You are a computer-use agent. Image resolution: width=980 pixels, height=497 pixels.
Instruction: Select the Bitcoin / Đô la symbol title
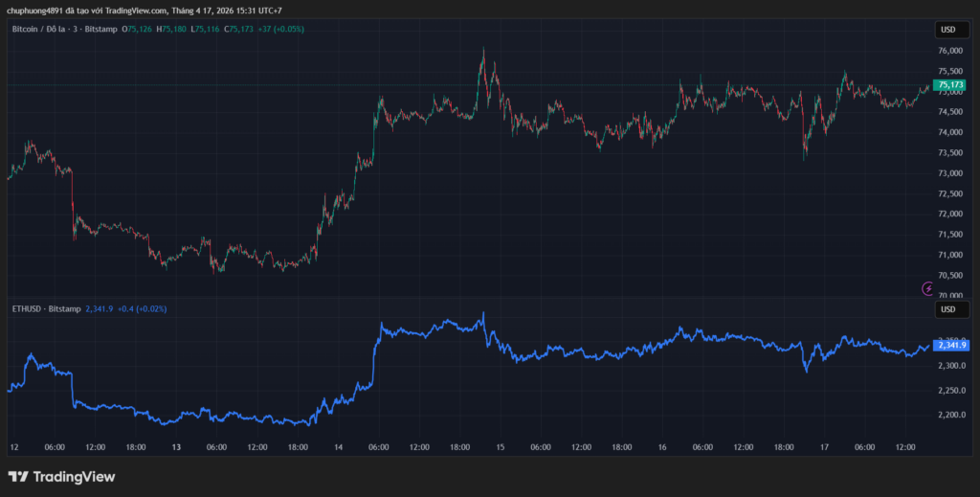click(51, 30)
